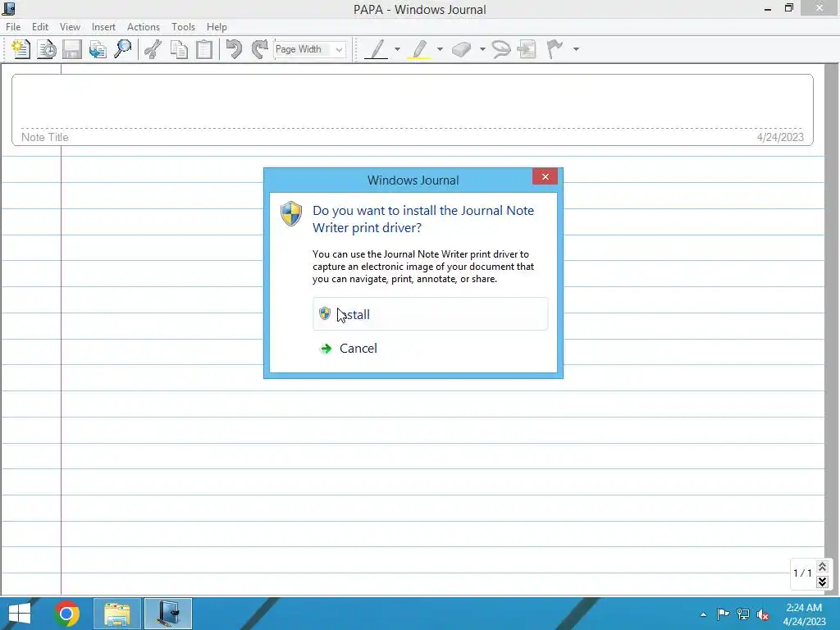This screenshot has height=630, width=840.
Task: Open the Tools menu
Action: [183, 27]
